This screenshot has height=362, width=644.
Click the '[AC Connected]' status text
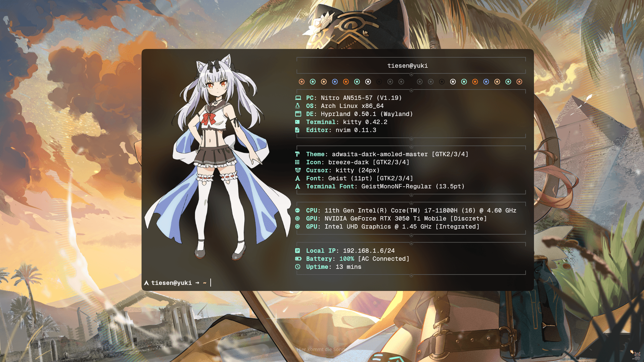[x=383, y=259]
